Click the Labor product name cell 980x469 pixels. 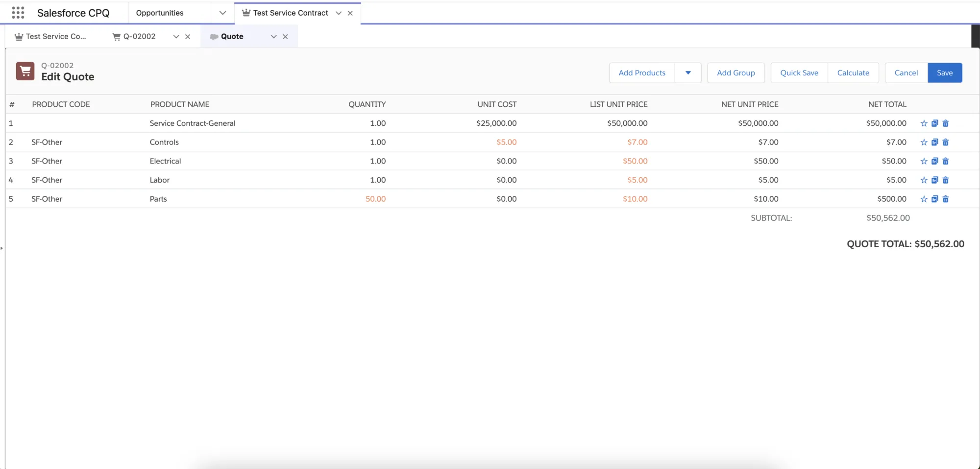[x=160, y=180]
